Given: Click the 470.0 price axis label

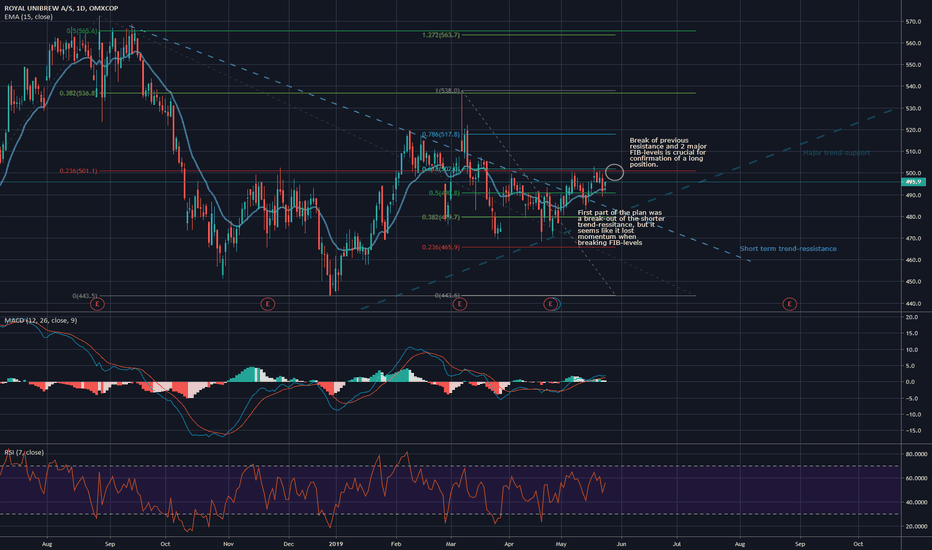Looking at the screenshot, I should click(x=913, y=238).
